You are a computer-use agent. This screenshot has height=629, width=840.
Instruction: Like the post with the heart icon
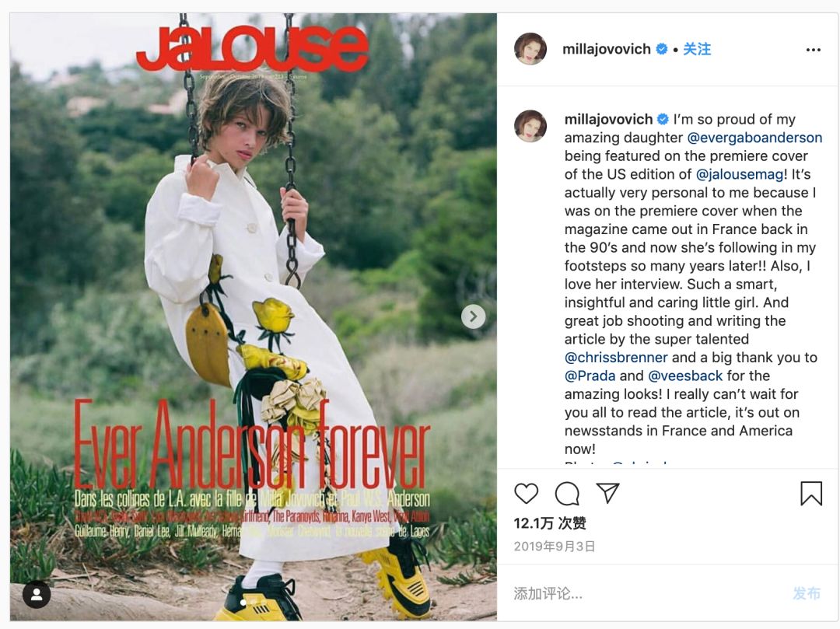pos(526,494)
